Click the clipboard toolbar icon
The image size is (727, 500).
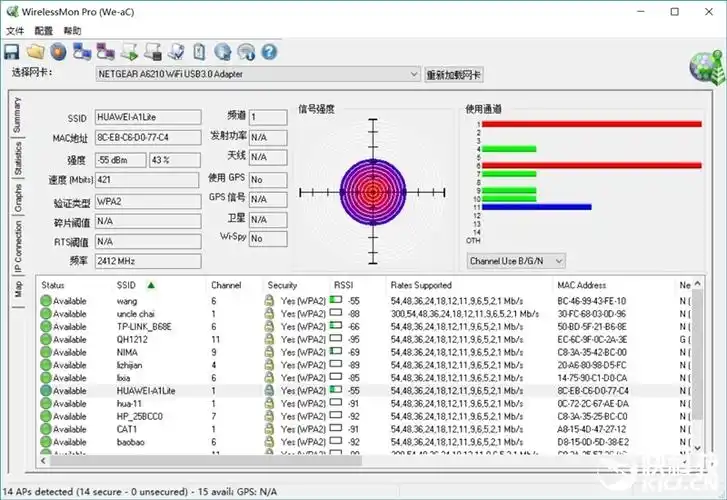pos(199,51)
